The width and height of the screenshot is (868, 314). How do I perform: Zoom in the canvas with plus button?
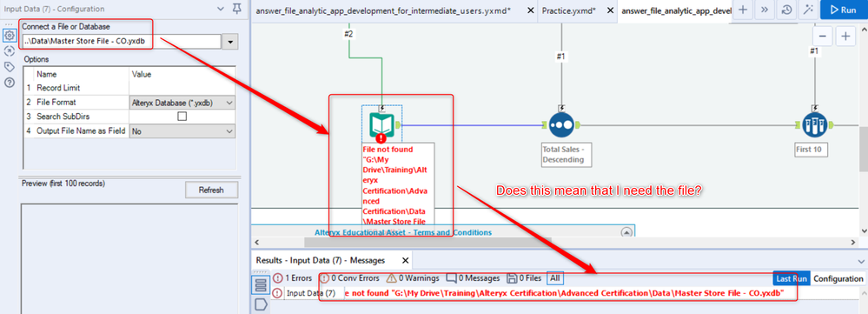pos(845,37)
